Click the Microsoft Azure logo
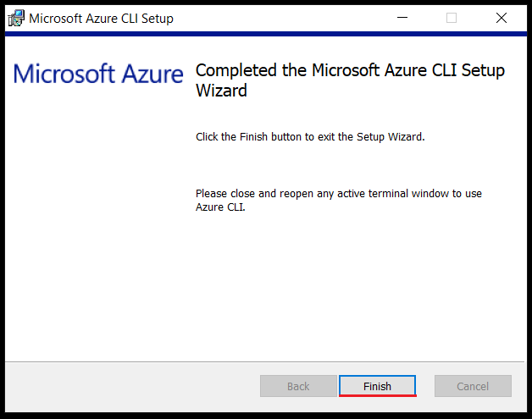Image resolution: width=532 pixels, height=419 pixels. coord(98,74)
